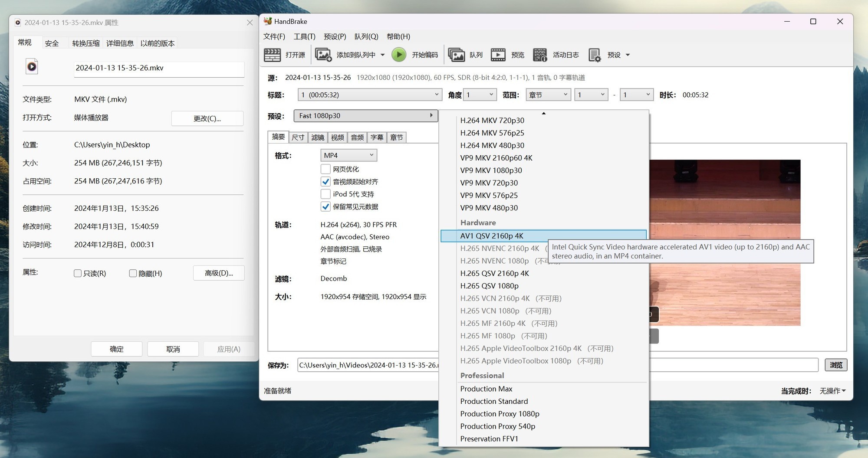Click the 更改(C)... button
This screenshot has height=458, width=868.
[x=207, y=118]
